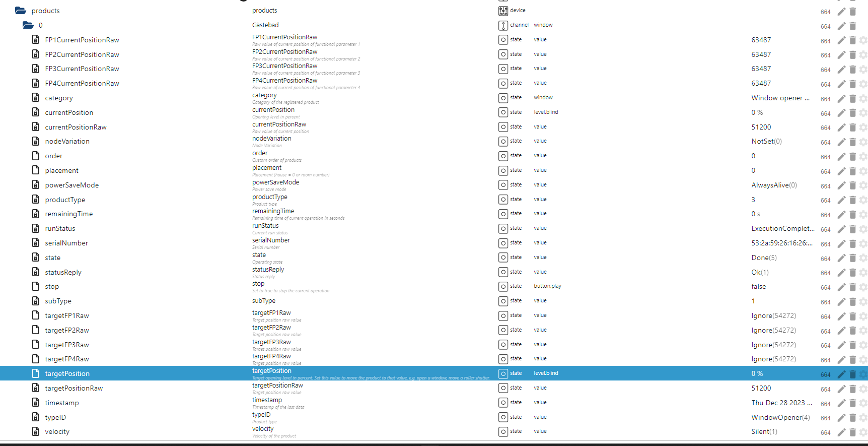The height and width of the screenshot is (446, 868).
Task: Delete the order object via trash icon
Action: [852, 157]
